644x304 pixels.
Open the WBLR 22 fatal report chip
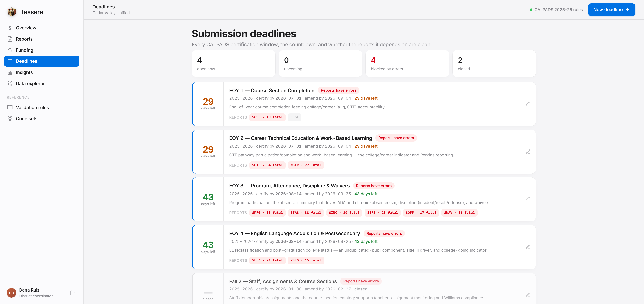click(306, 165)
